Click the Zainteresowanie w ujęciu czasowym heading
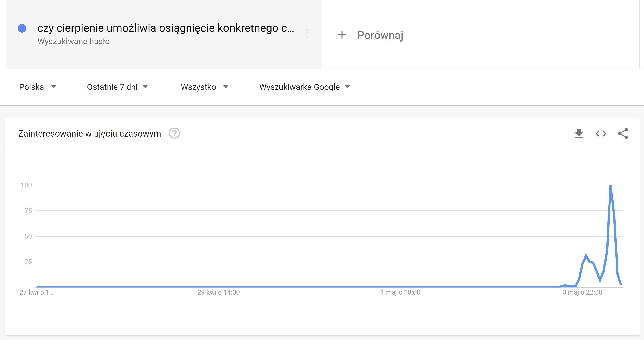Image resolution: width=644 pixels, height=340 pixels. pos(89,133)
